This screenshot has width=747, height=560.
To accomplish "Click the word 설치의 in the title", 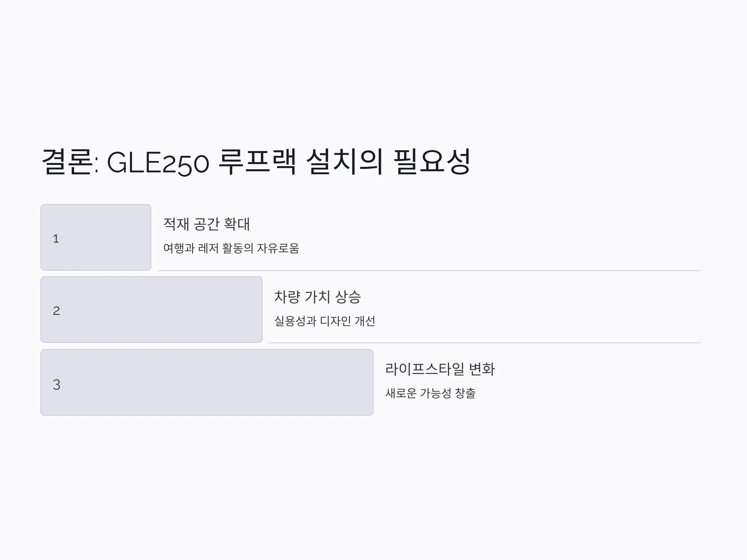I will pyautogui.click(x=345, y=162).
